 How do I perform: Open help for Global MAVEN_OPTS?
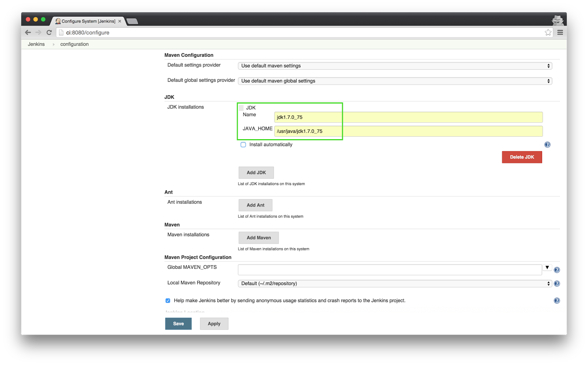557,270
